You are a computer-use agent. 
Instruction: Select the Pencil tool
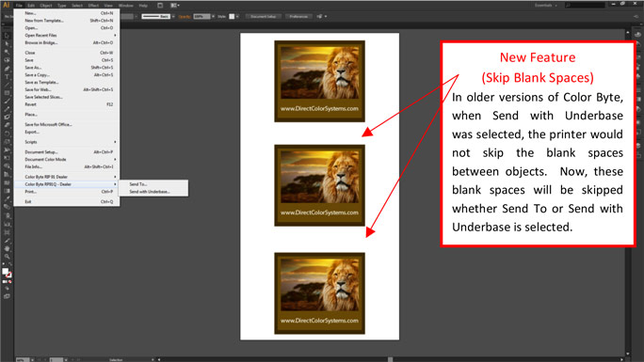(7, 109)
